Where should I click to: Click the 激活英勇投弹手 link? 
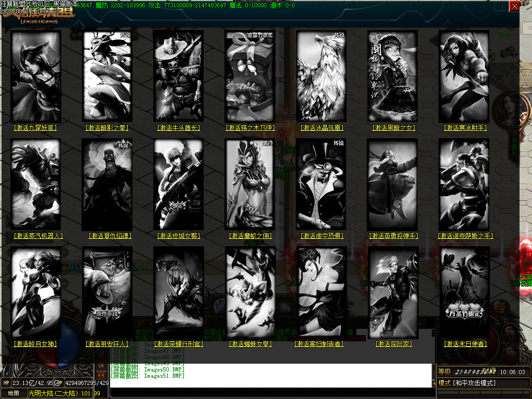[x=394, y=236]
